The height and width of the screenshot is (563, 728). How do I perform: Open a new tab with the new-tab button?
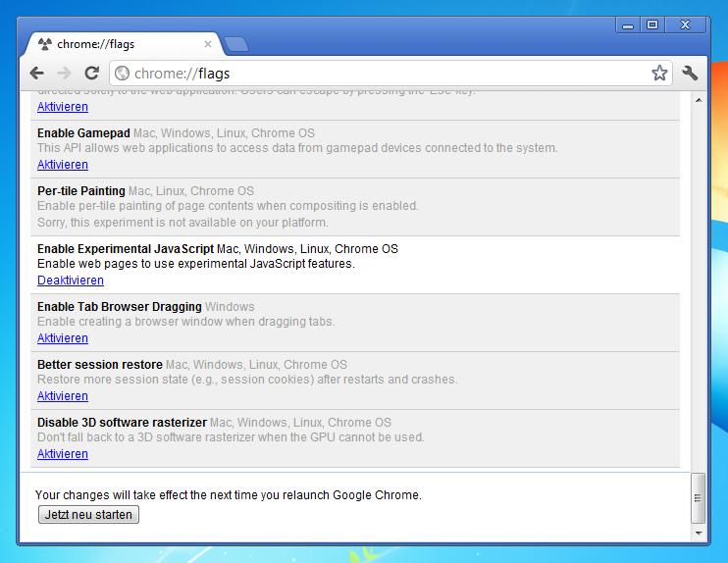click(236, 44)
